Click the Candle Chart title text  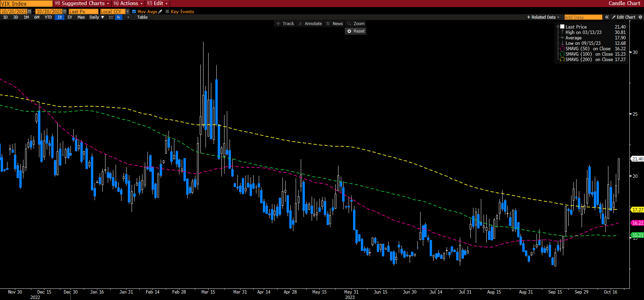click(x=624, y=3)
